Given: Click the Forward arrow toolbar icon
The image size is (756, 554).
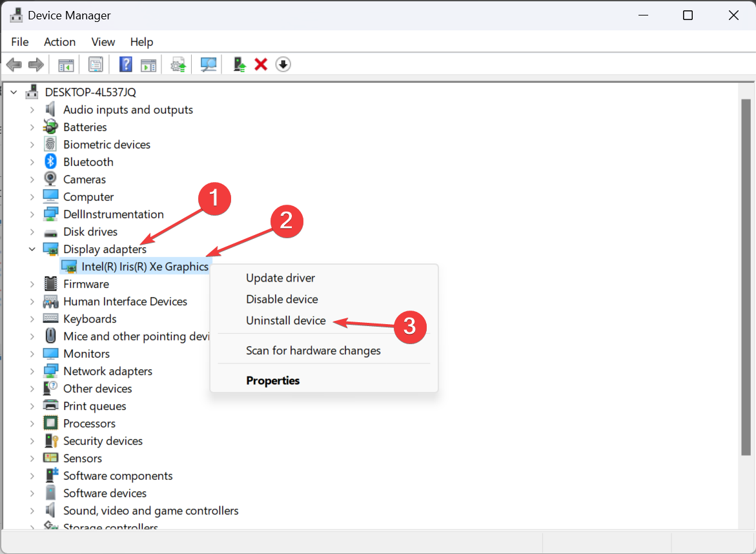Looking at the screenshot, I should click(36, 65).
